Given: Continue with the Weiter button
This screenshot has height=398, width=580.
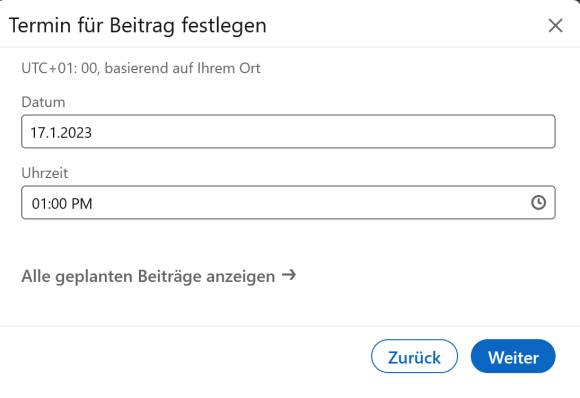Looking at the screenshot, I should [x=513, y=356].
